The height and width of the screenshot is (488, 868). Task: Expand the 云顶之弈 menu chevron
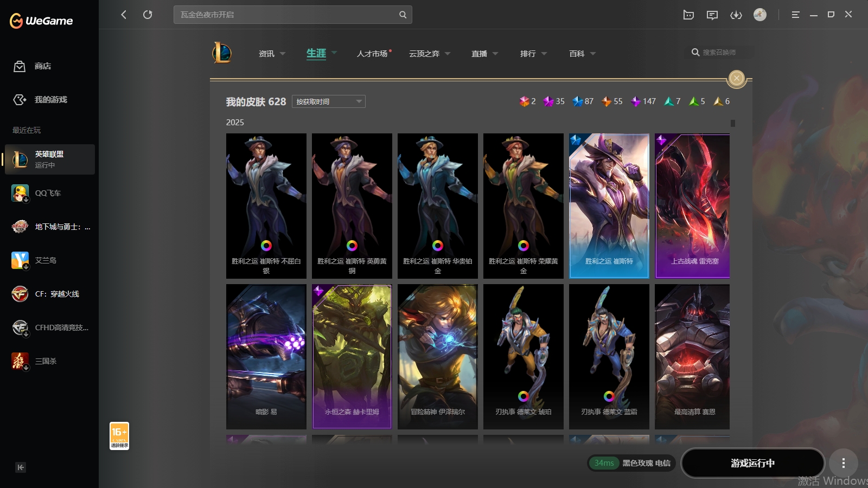click(447, 54)
